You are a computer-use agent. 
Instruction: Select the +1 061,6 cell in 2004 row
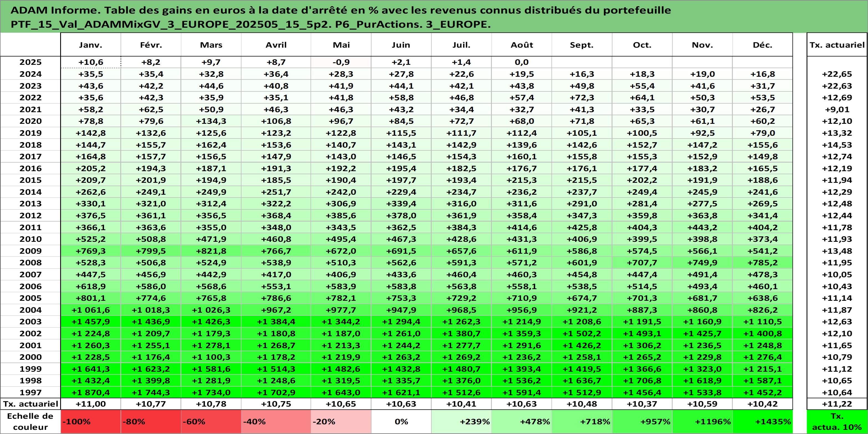click(x=91, y=310)
